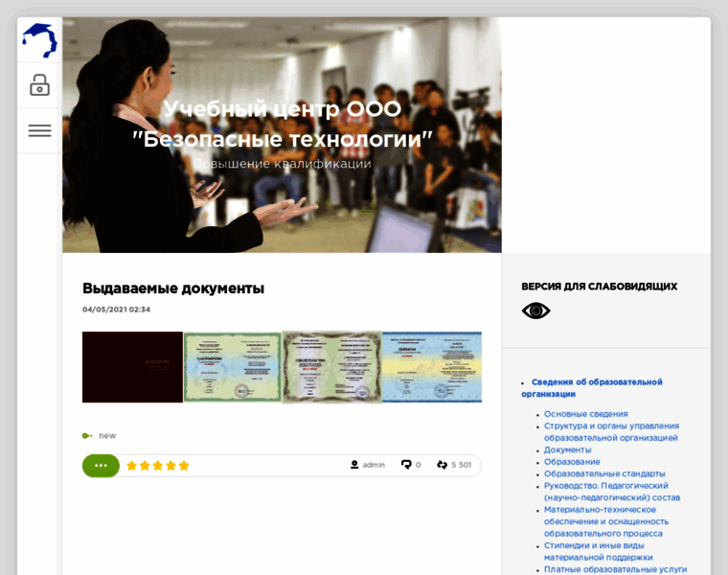Click the admin author user icon

(354, 465)
